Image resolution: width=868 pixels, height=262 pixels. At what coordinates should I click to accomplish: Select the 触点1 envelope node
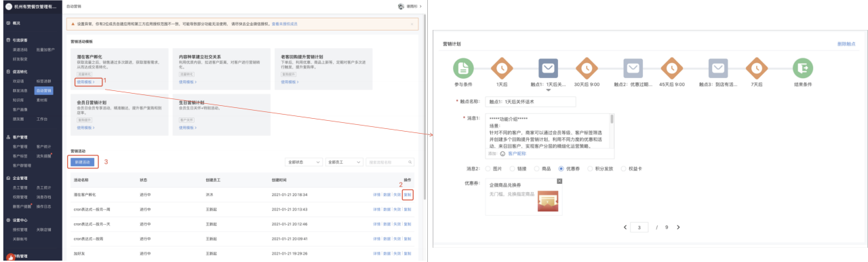549,67
